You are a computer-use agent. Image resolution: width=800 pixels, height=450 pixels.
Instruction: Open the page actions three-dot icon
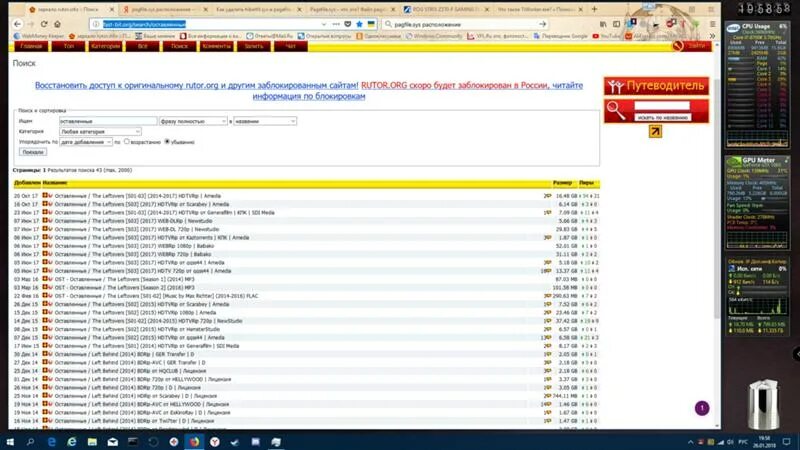pos(336,24)
